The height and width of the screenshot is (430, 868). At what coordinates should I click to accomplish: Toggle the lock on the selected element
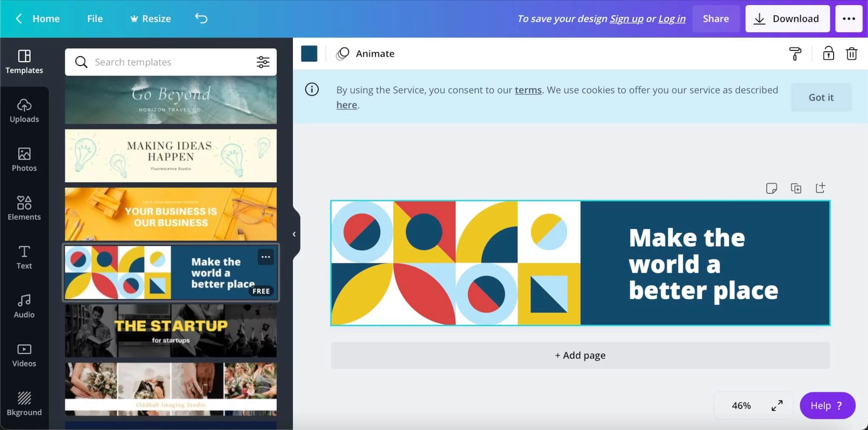(828, 54)
